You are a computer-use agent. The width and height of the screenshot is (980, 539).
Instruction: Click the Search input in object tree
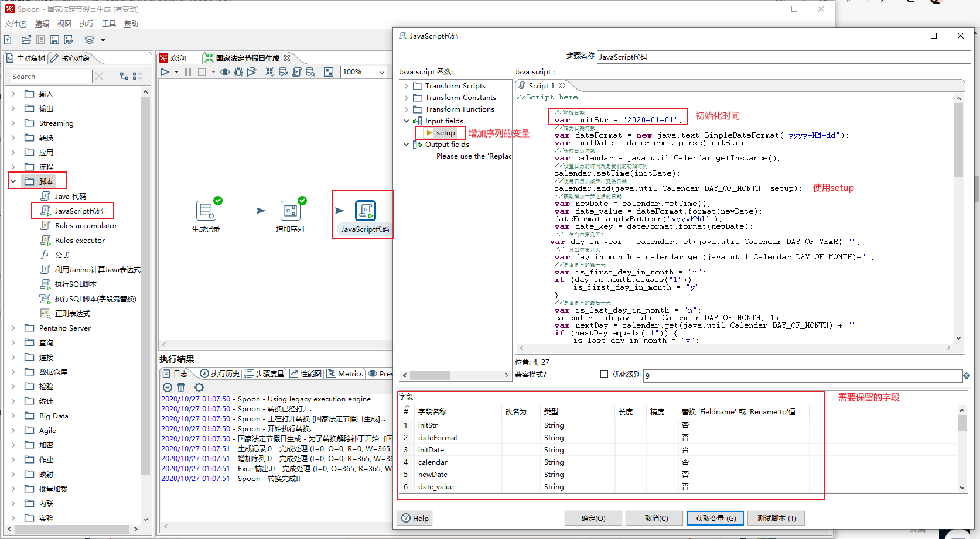tap(51, 76)
